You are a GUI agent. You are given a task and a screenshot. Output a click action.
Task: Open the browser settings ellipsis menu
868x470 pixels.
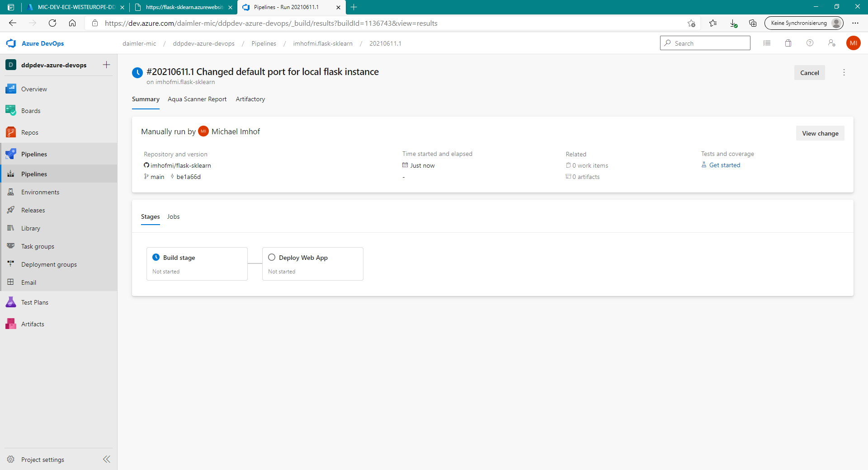855,23
